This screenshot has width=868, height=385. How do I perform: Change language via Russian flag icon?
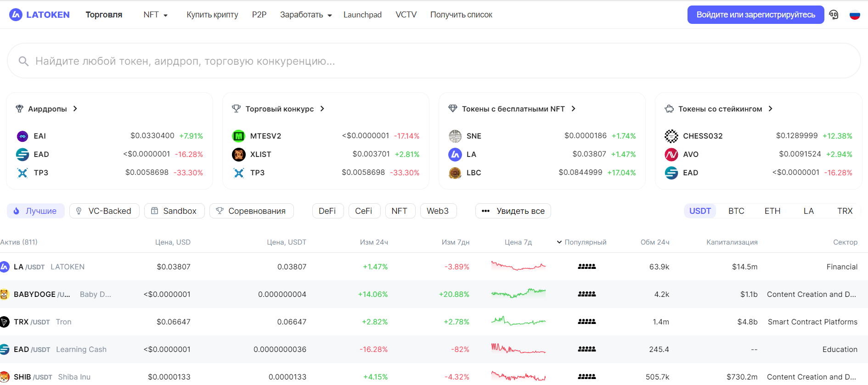coord(855,15)
